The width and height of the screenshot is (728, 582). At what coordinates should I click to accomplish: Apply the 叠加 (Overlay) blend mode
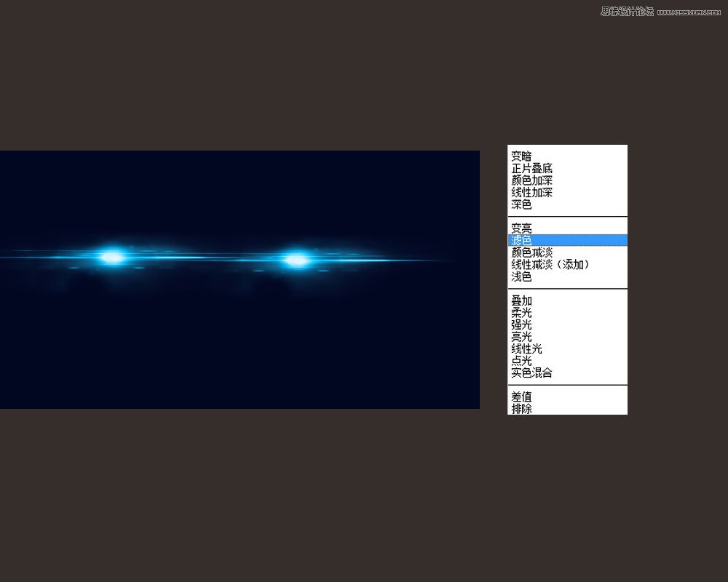tap(521, 300)
